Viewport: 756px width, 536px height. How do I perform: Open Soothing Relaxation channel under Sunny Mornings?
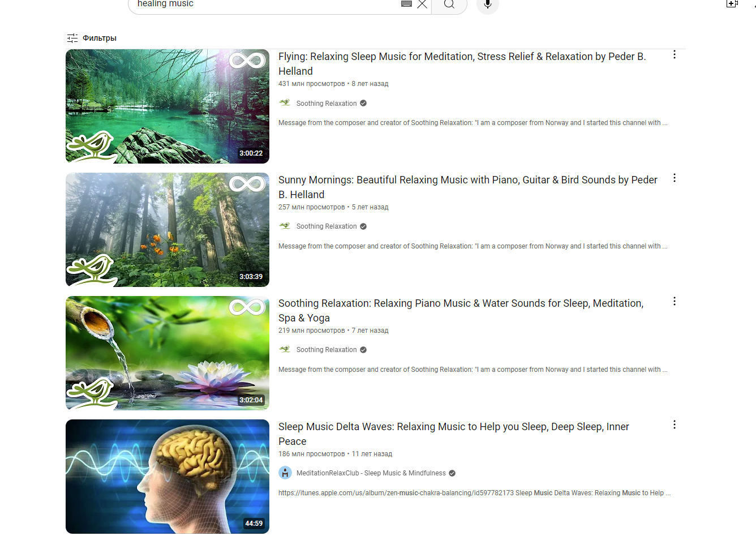point(327,226)
